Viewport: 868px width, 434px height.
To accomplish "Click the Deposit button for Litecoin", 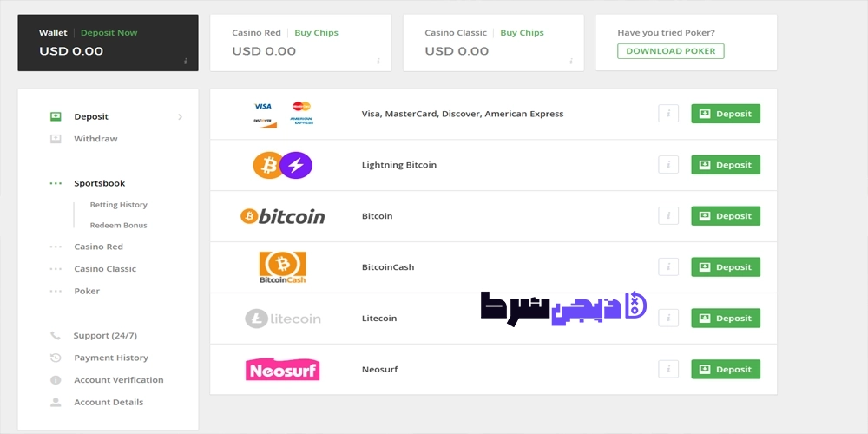I will tap(726, 319).
